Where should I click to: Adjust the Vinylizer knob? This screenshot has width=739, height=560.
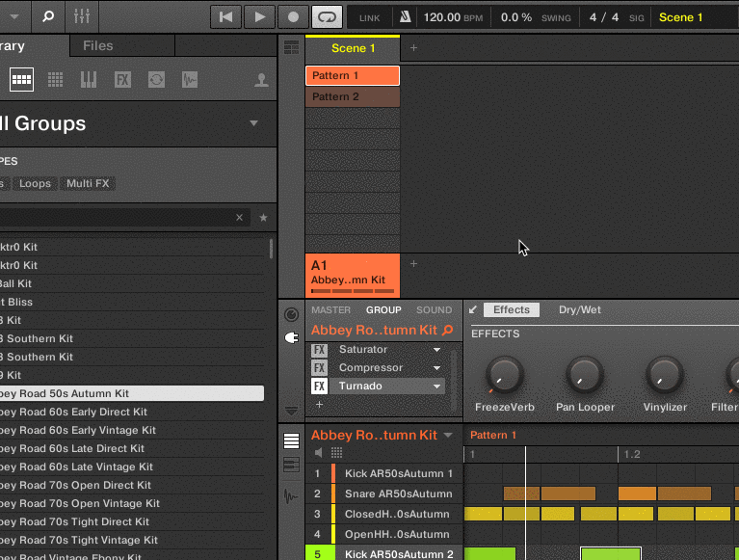tap(665, 375)
